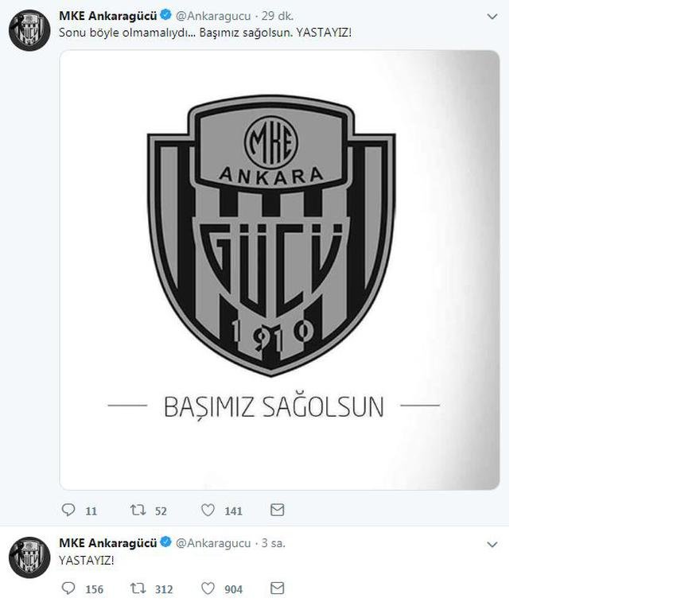Visit @Ankaragucu handle on second tweet
Screen dimensions: 700x602
coord(213,543)
